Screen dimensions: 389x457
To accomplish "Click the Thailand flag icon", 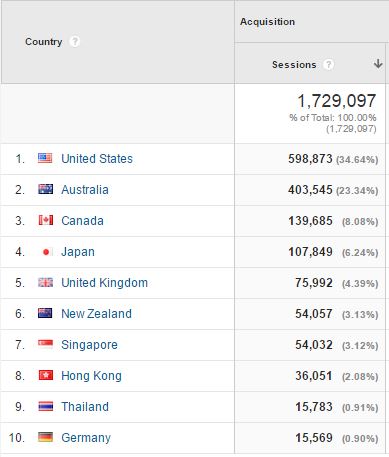I will (x=45, y=406).
